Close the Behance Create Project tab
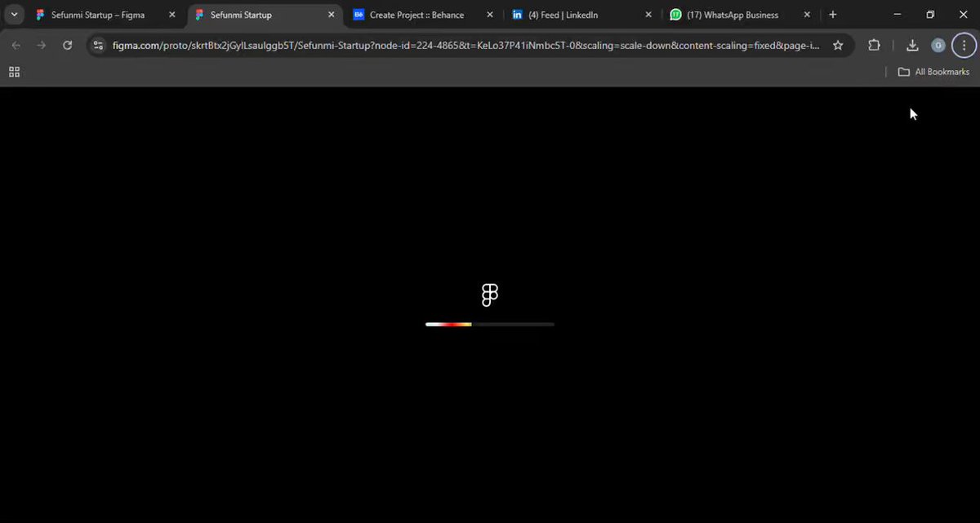The width and height of the screenshot is (980, 523). click(489, 15)
